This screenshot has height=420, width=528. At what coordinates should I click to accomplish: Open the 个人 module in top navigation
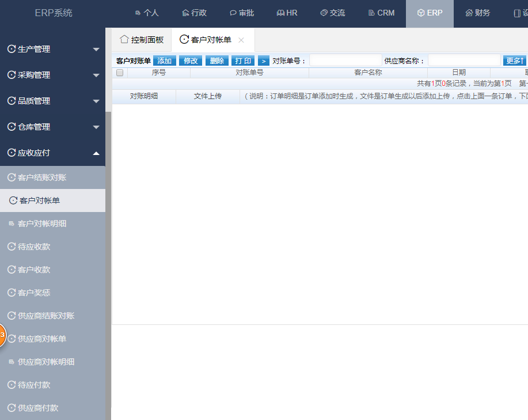click(x=146, y=13)
